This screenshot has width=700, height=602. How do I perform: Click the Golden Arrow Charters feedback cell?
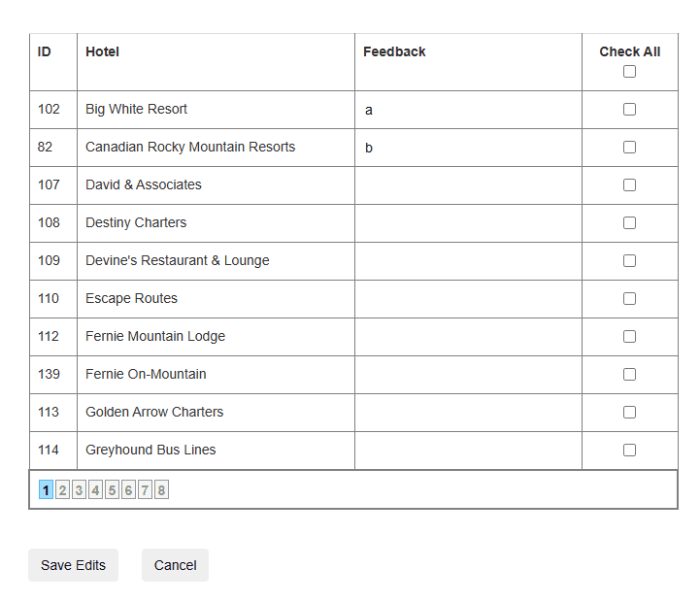pyautogui.click(x=467, y=413)
